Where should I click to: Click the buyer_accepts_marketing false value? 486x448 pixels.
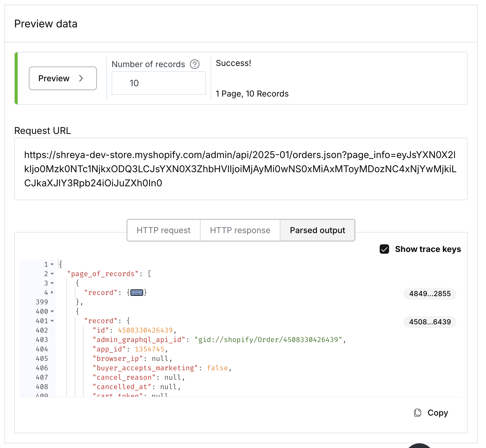[x=217, y=368]
